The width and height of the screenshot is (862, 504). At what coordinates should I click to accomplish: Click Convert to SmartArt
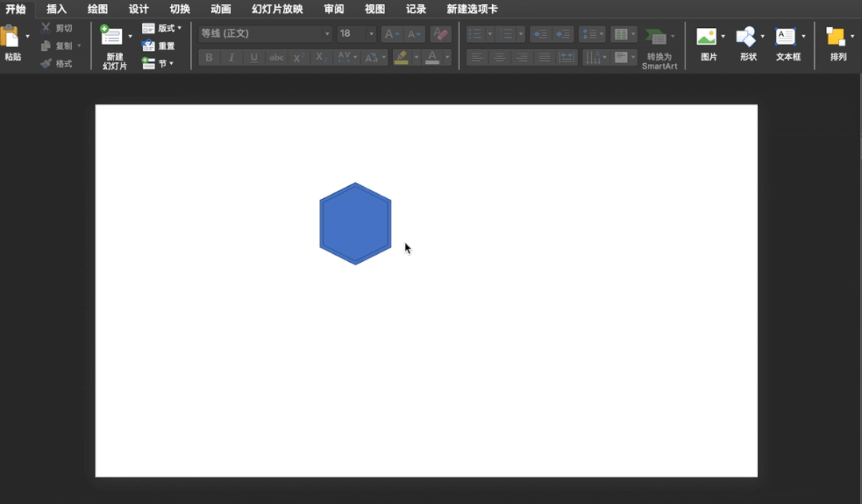click(x=659, y=49)
